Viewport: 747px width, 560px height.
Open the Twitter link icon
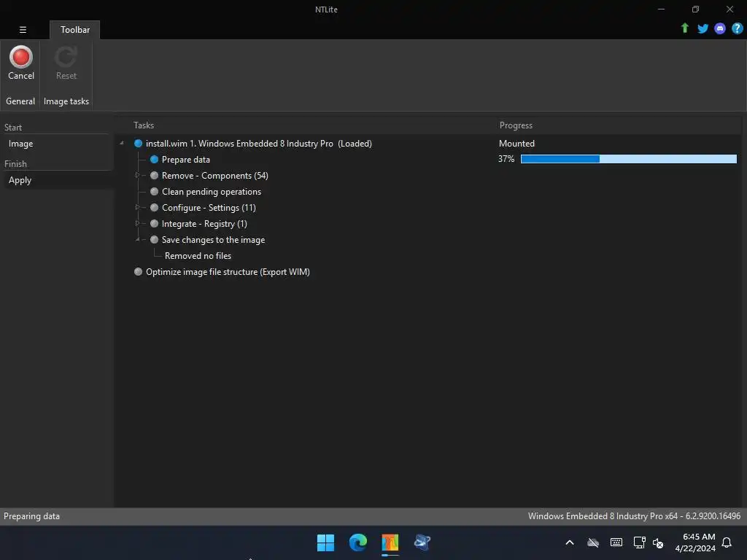click(703, 28)
